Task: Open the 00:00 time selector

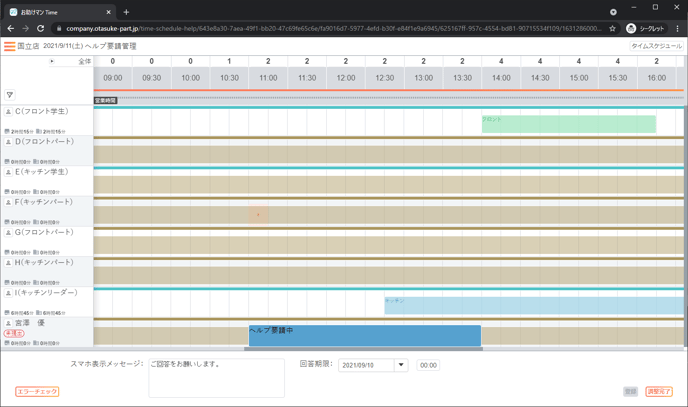Action: (428, 365)
